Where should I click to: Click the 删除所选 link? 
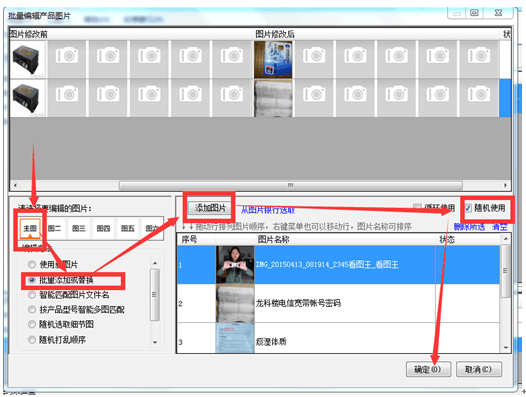pos(469,227)
